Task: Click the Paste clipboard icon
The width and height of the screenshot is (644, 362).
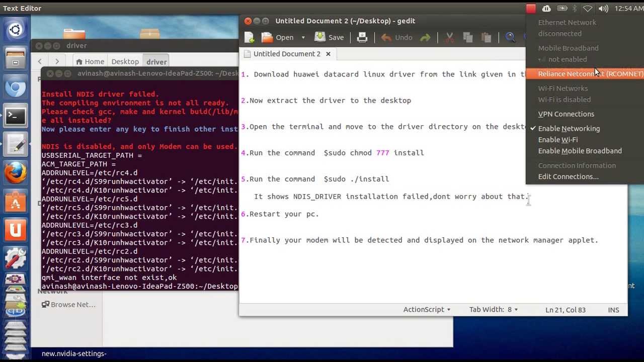Action: point(486,37)
